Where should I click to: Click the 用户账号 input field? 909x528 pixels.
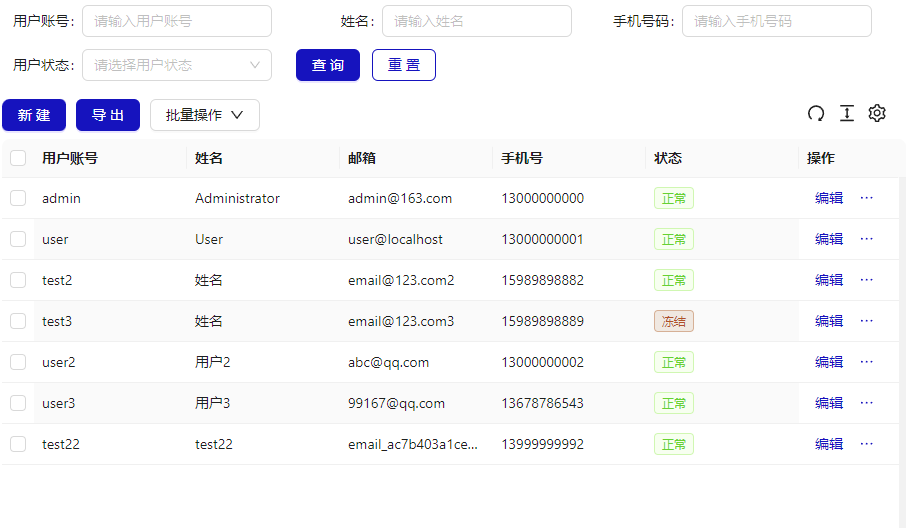(177, 21)
